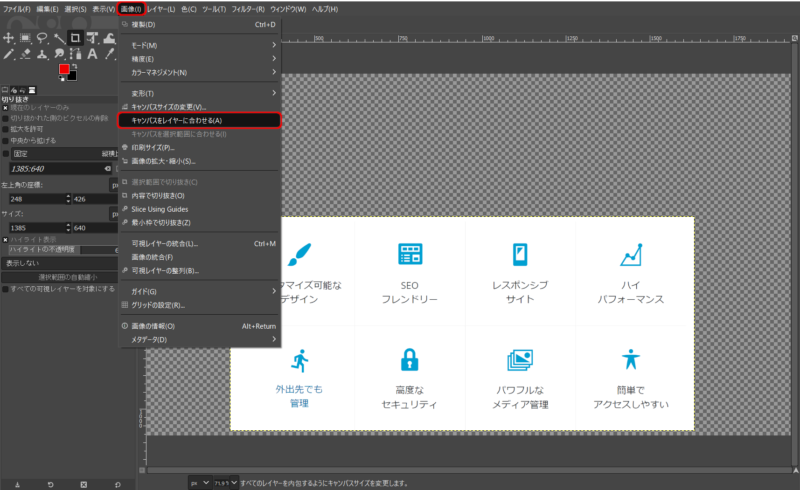Click navigation icon at canvas bottom-left corner

tap(142, 470)
